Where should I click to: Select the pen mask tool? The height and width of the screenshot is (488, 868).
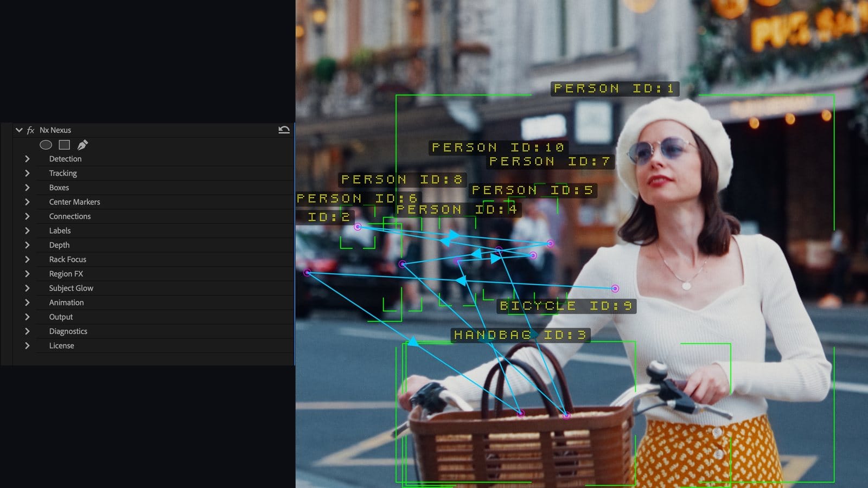(x=82, y=145)
